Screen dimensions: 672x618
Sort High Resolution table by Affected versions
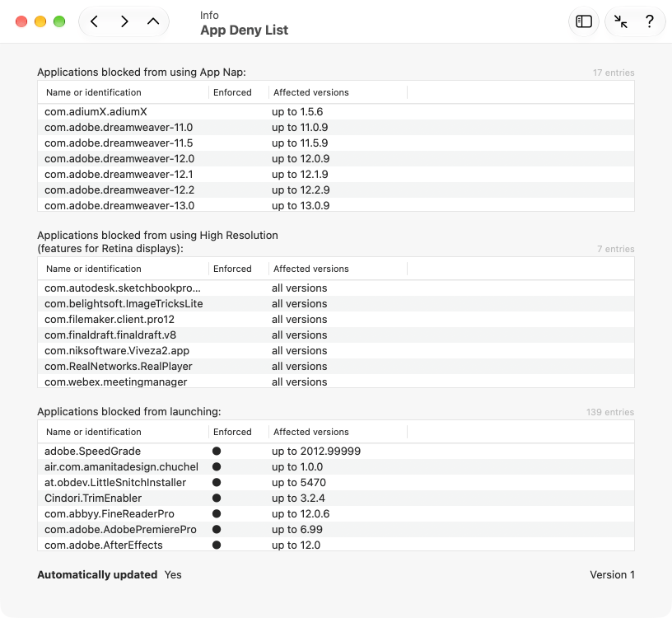(338, 269)
